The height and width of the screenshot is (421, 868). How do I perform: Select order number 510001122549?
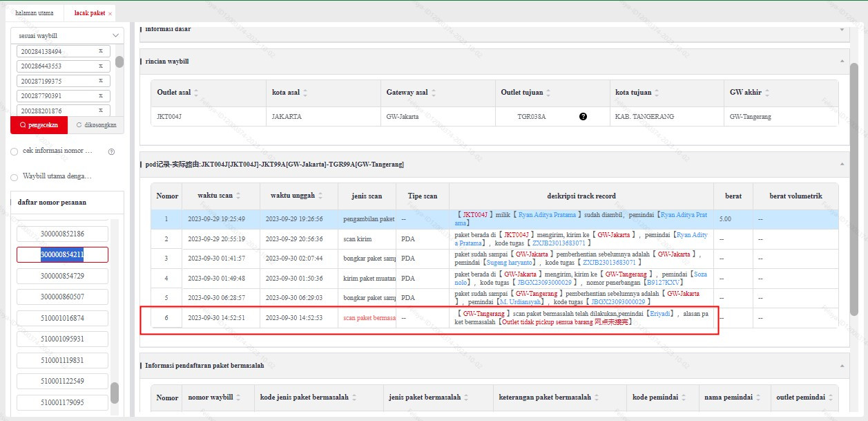click(x=62, y=381)
